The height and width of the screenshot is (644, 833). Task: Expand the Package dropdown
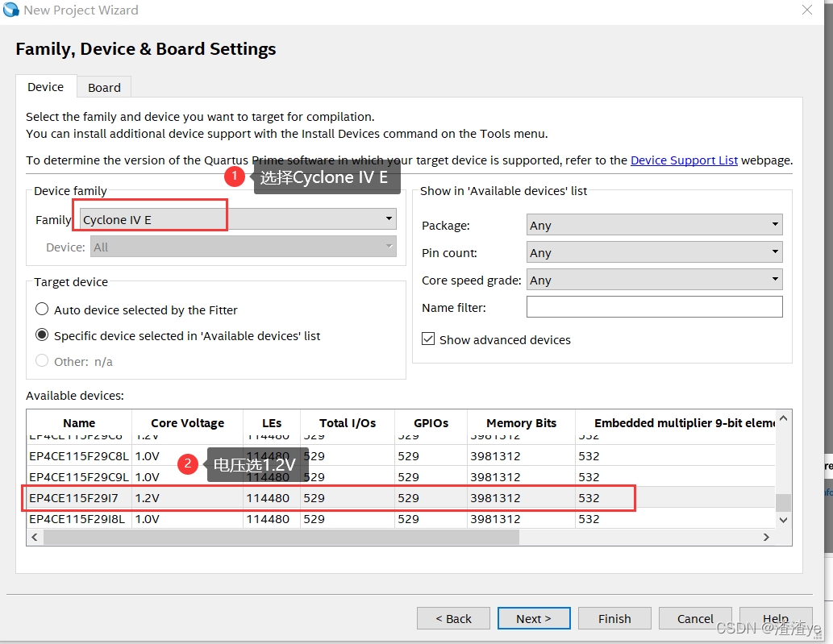(654, 226)
